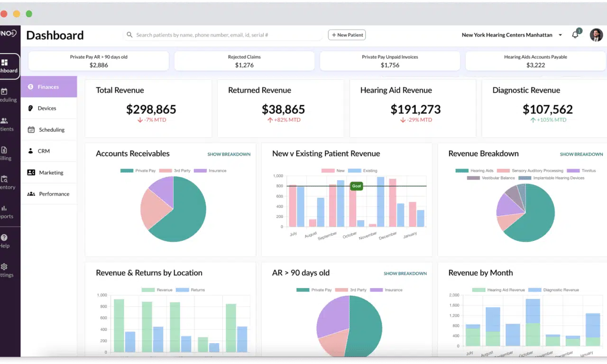Expand the New York Hearing Centers location dropdown
Image resolution: width=607 pixels, height=364 pixels.
(560, 35)
